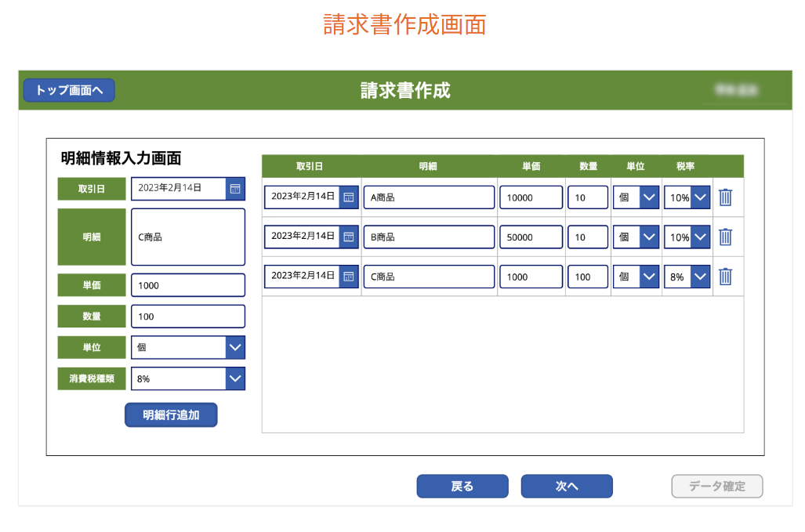
Task: Open 税率 dropdown in A商品 row
Action: 700,197
